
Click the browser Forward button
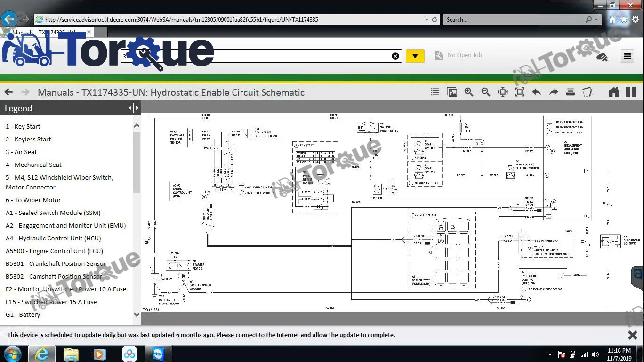25,19
